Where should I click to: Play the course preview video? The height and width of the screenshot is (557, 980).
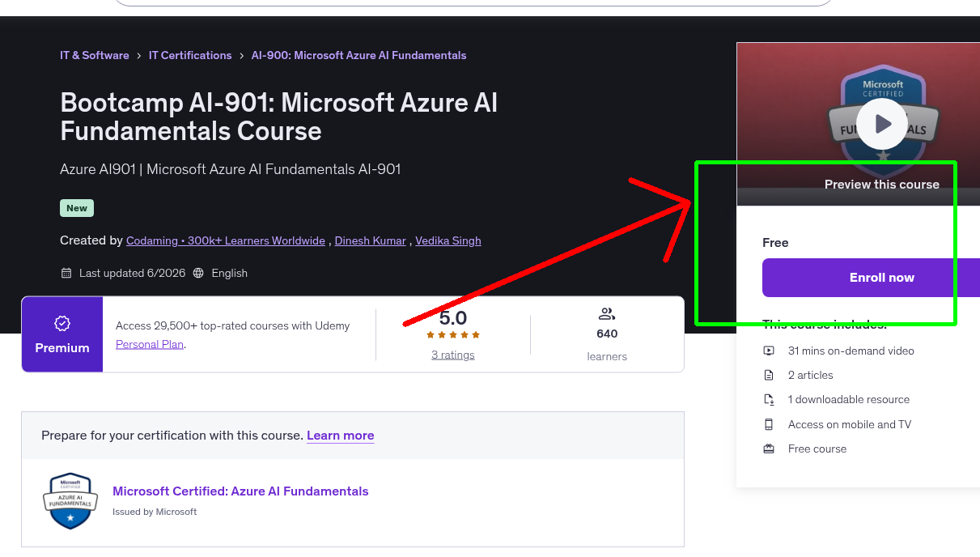tap(882, 124)
